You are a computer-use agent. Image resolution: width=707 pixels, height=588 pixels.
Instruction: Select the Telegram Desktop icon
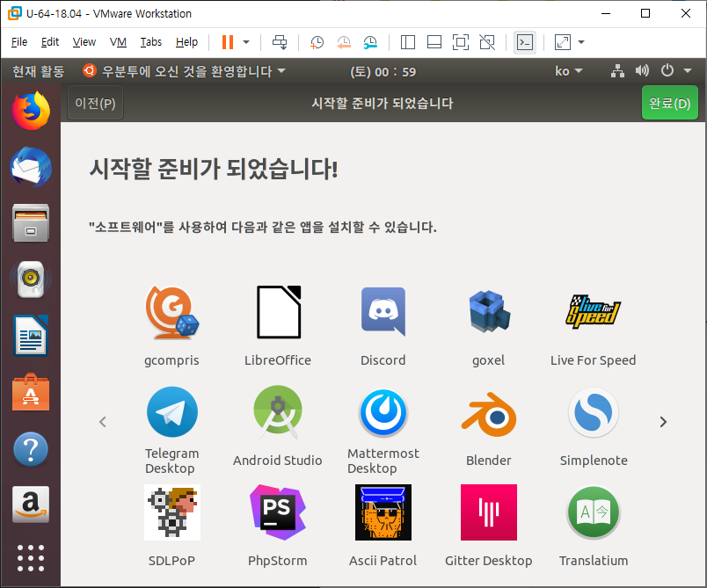tap(171, 412)
